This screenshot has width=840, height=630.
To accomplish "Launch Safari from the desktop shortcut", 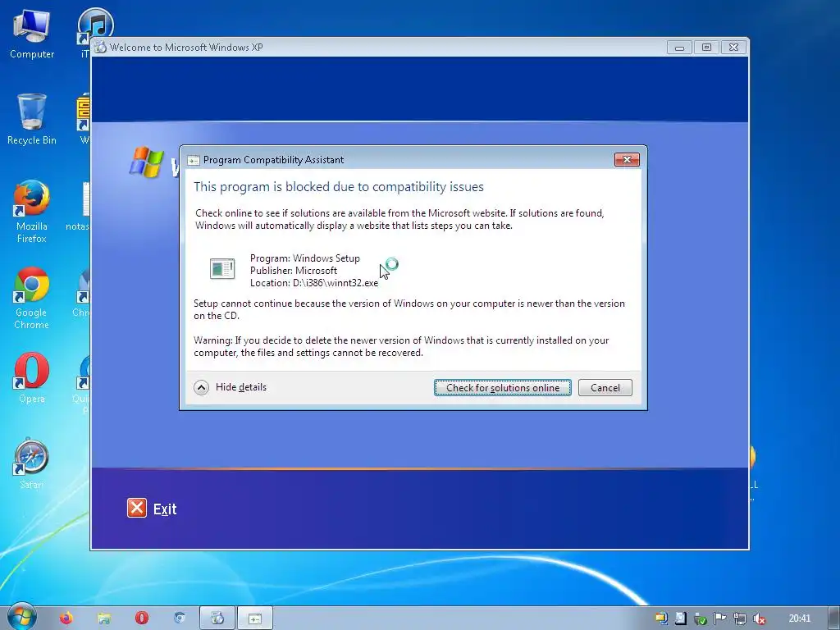I will 32,464.
